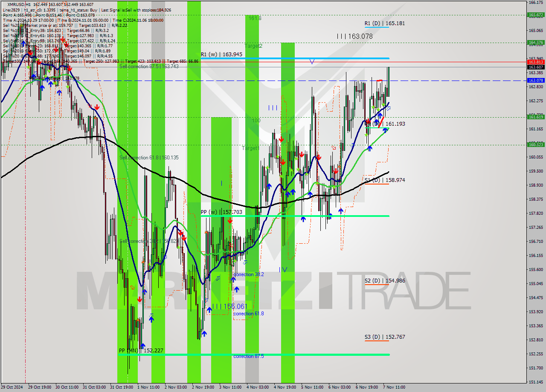546x392 pixels.
Task: Click the '| | | 163.078' level label
Action: (354, 37)
